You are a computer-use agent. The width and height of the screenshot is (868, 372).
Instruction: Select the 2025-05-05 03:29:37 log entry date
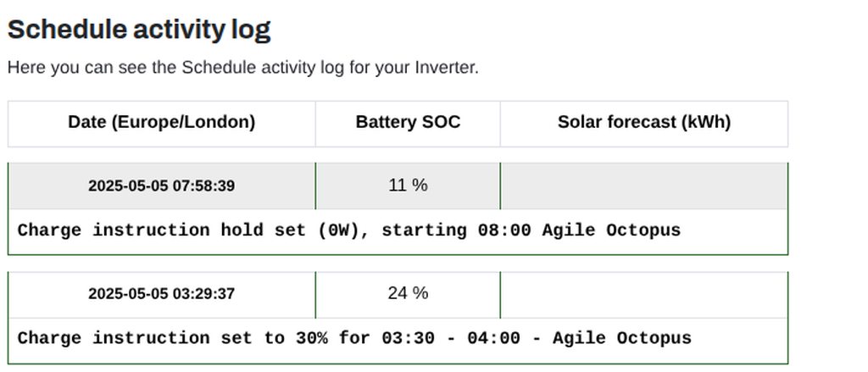161,294
